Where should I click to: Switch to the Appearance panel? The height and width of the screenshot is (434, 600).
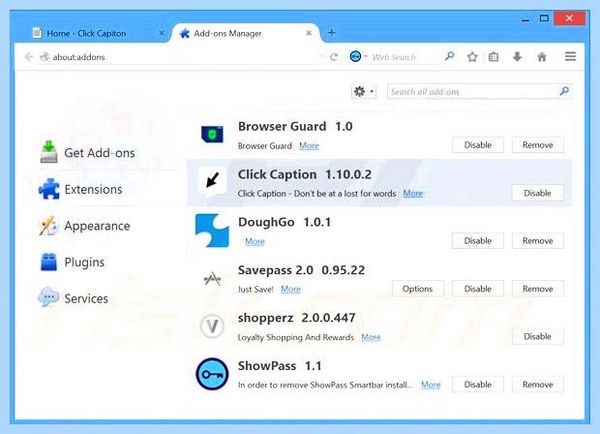(x=85, y=226)
